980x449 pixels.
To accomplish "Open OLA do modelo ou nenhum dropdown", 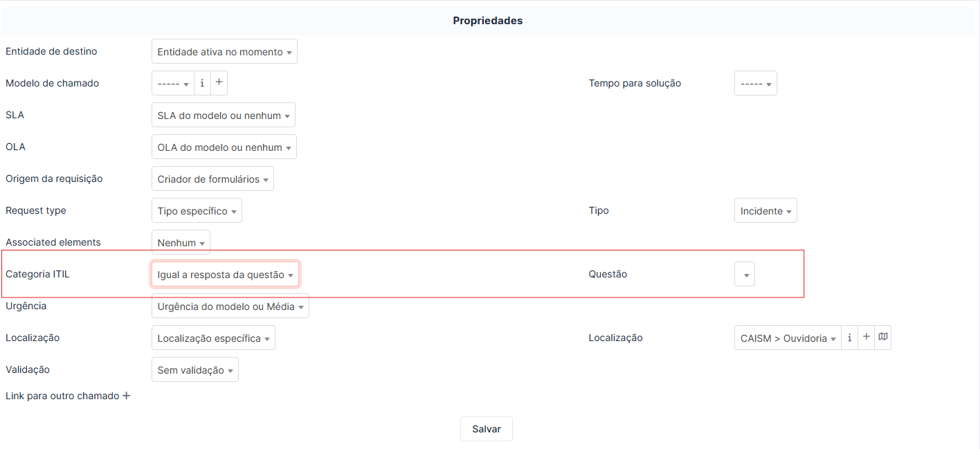I will click(224, 147).
